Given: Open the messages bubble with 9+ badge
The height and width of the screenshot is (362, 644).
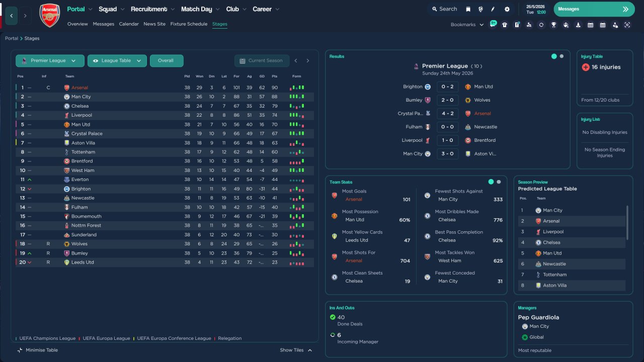Looking at the screenshot, I should 493,24.
